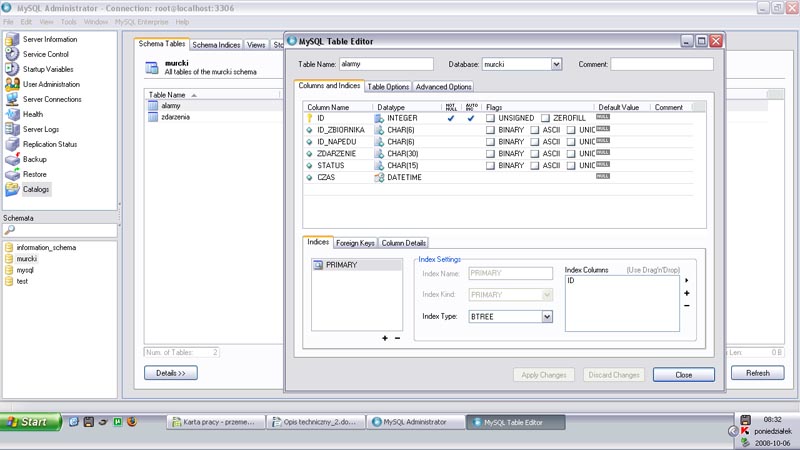Image resolution: width=800 pixels, height=450 pixels.
Task: Enable BINARY flag for ZDARZENIE
Action: 490,154
